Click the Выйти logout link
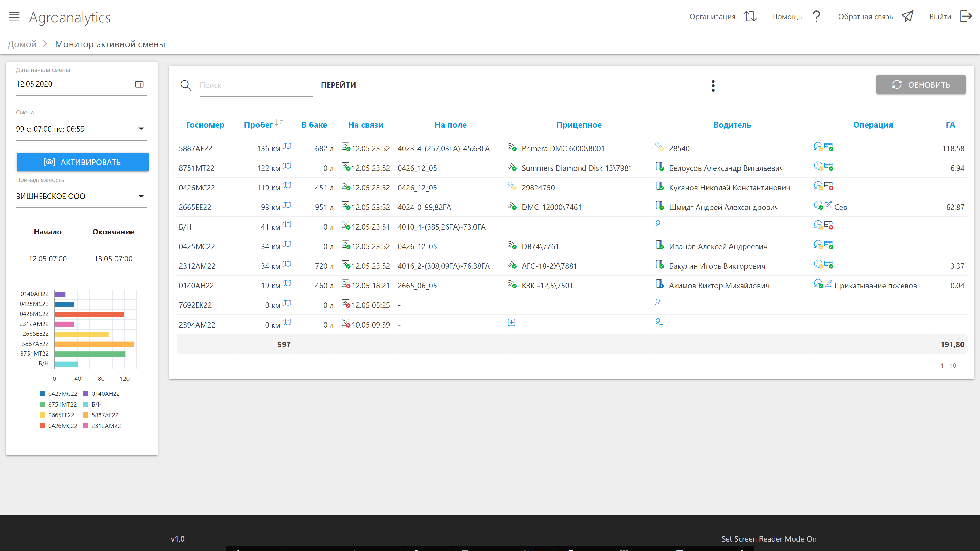The width and height of the screenshot is (980, 551). click(940, 17)
